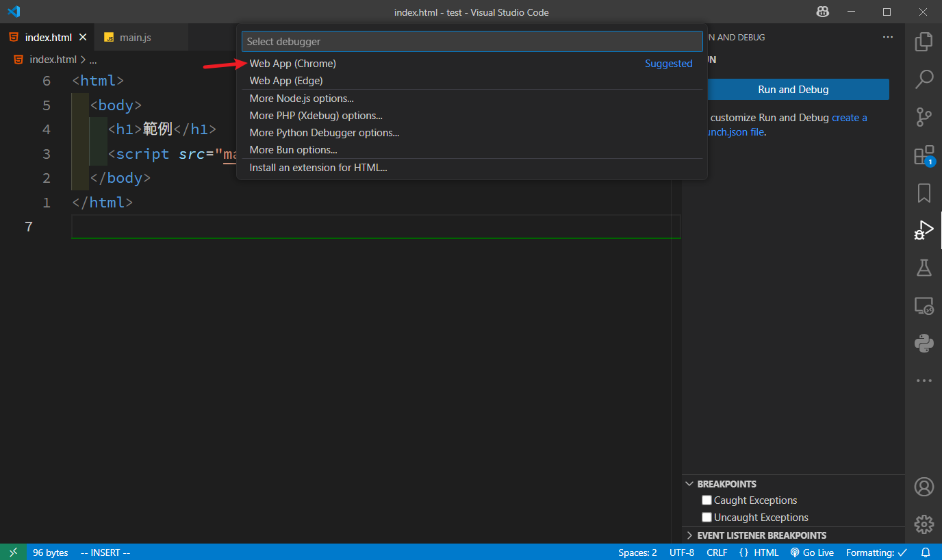
Task: Click the 96 bytes status item
Action: 51,552
